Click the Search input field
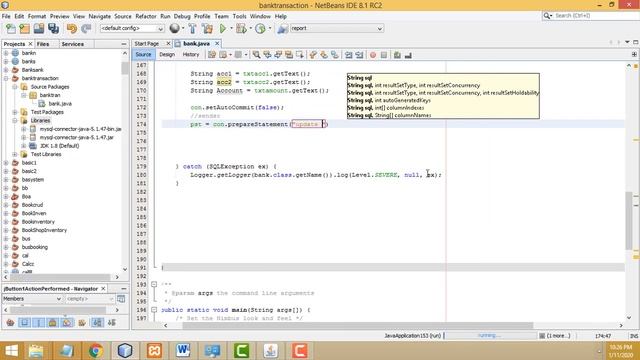This screenshot has width=640, height=360. [x=595, y=16]
